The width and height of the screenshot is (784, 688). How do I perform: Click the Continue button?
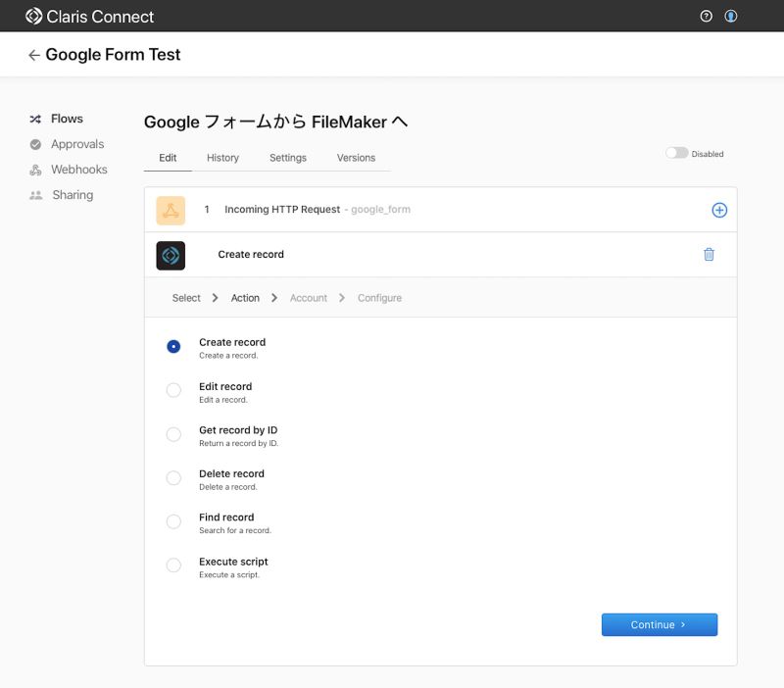point(659,624)
